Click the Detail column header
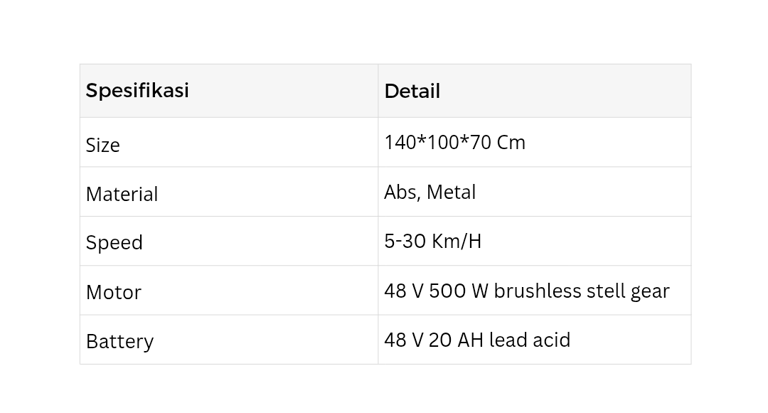The width and height of the screenshot is (768, 413). point(412,91)
